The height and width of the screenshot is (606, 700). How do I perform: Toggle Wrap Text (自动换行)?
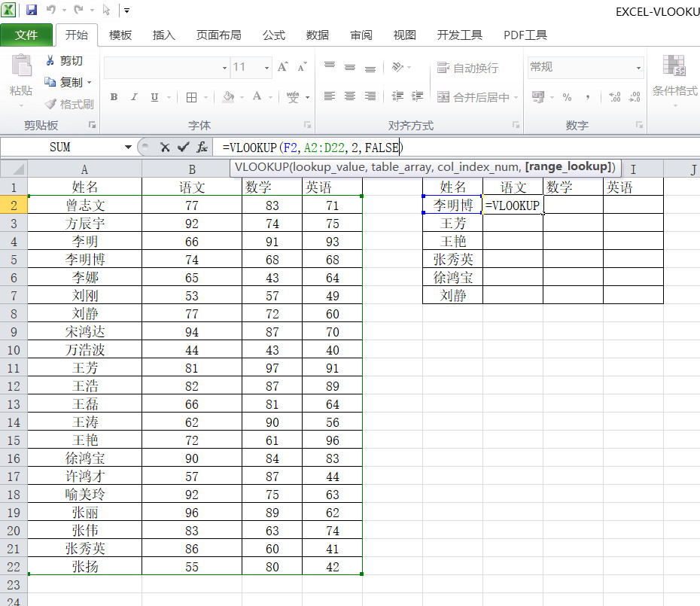pos(467,68)
